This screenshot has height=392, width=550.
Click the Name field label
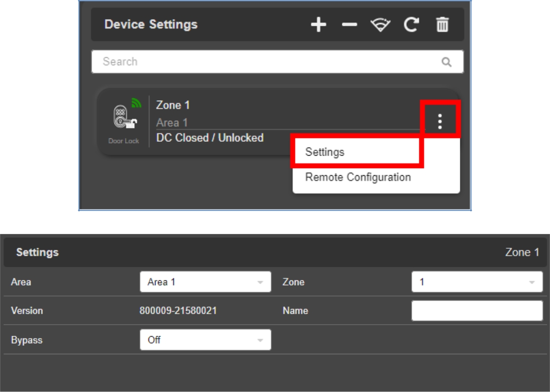click(x=296, y=310)
